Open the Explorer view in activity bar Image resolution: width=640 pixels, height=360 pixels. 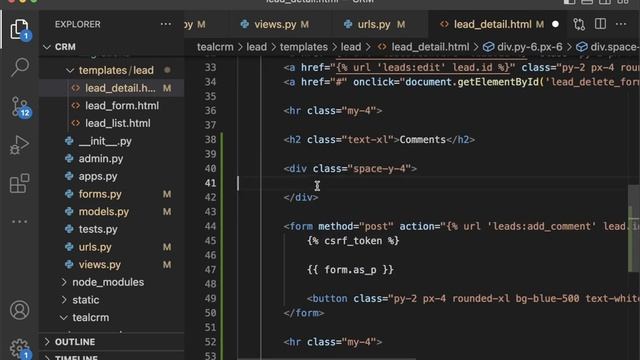pyautogui.click(x=20, y=30)
